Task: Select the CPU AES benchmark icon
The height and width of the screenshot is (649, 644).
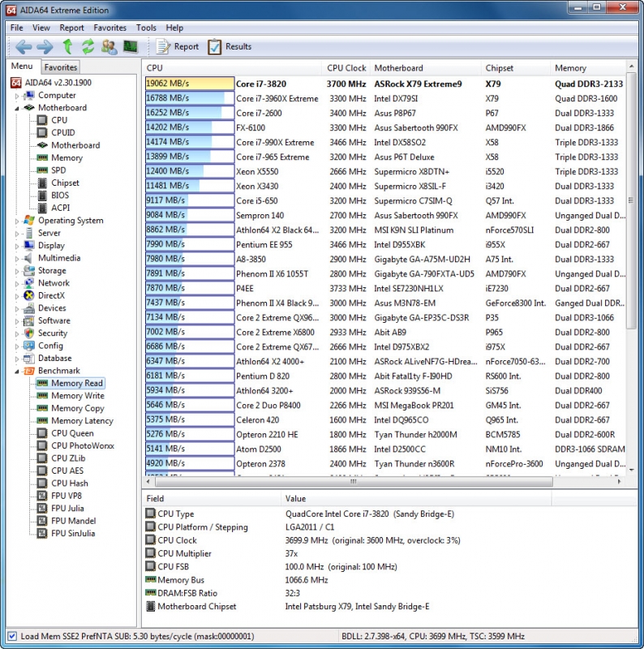Action: tap(42, 471)
